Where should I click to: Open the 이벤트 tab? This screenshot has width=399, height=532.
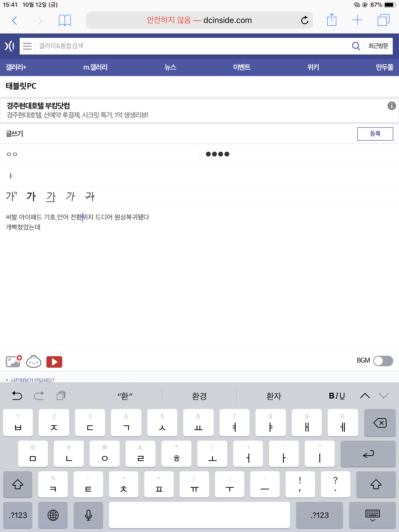tap(242, 67)
